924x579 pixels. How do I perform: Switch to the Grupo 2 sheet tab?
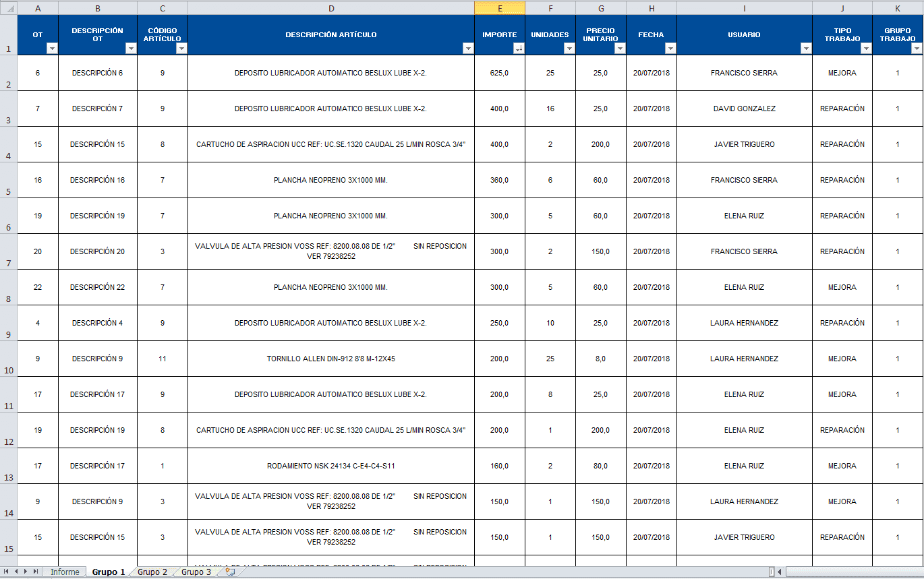click(x=152, y=572)
